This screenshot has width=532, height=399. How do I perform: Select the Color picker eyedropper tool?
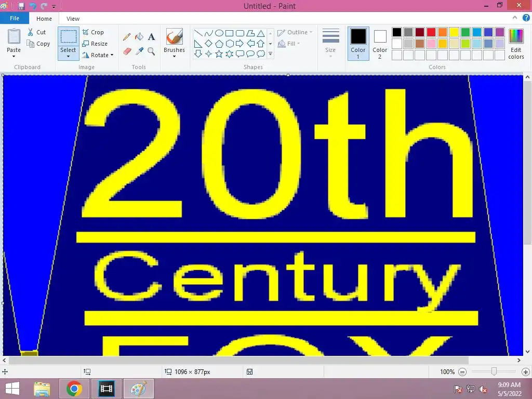coord(139,51)
